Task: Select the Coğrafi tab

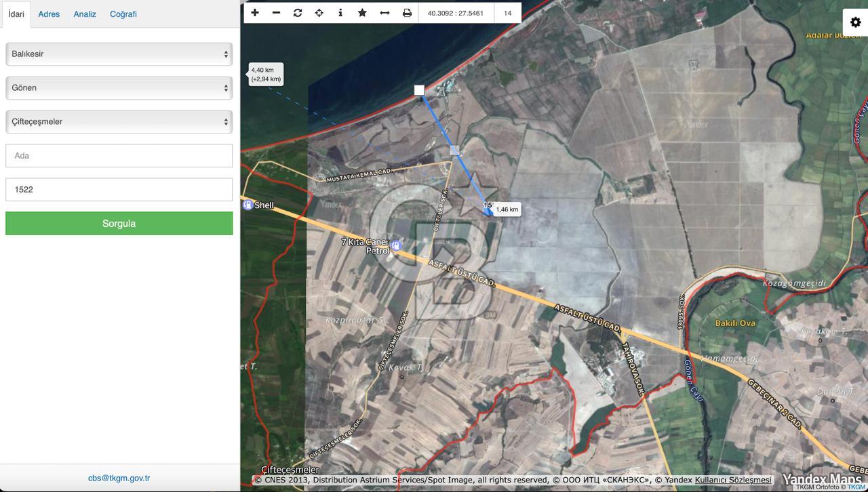Action: click(x=123, y=14)
